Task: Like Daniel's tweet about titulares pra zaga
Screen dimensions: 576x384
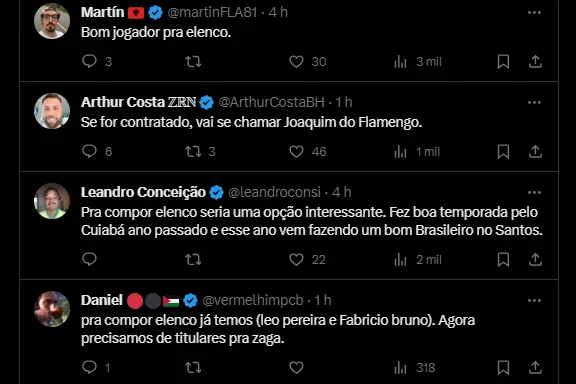Action: 296,367
